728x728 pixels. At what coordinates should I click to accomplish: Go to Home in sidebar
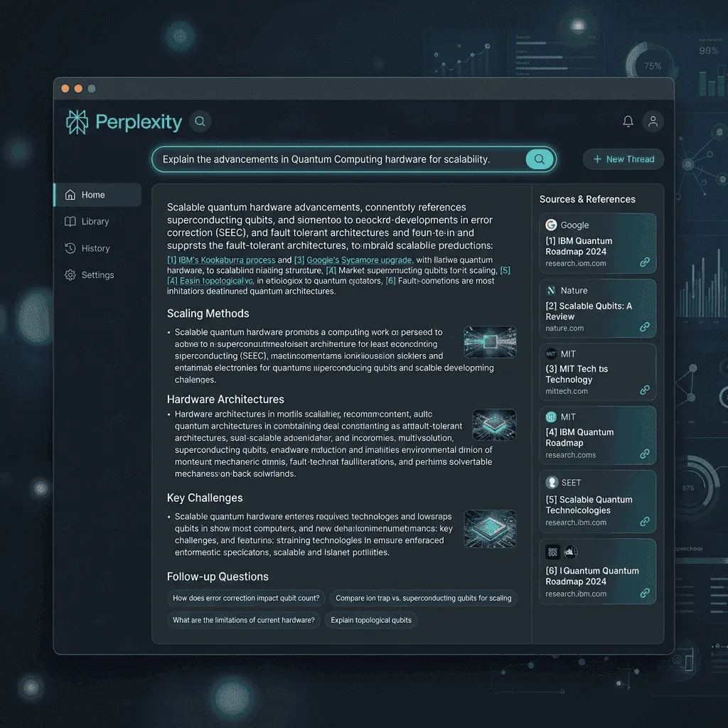97,195
